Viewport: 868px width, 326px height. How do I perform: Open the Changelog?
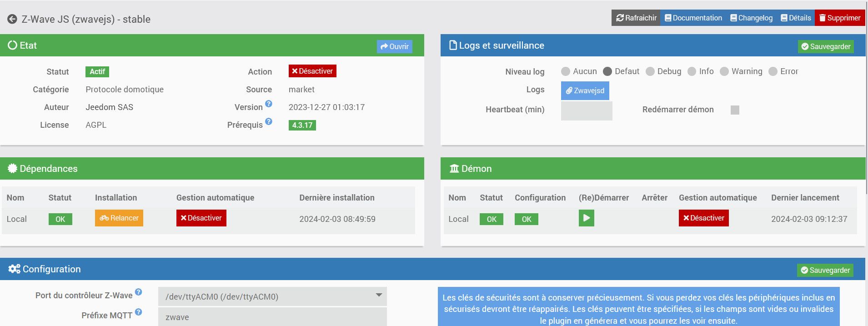[751, 18]
